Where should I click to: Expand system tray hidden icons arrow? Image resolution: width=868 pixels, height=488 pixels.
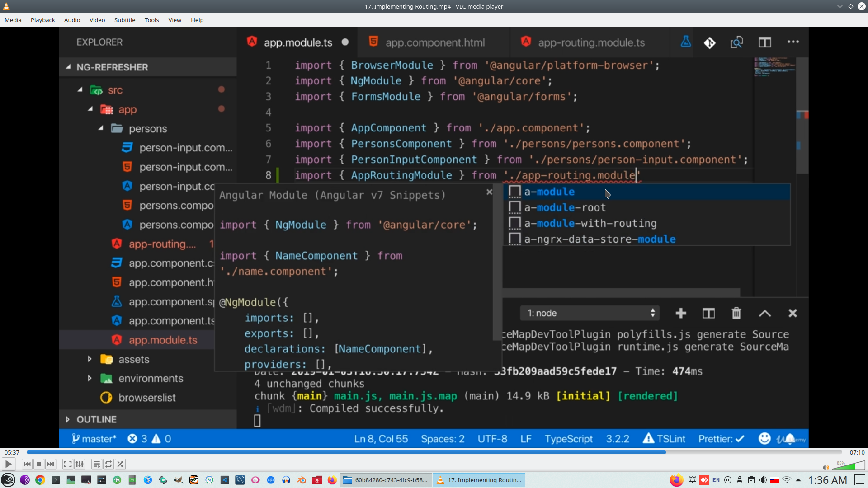click(798, 480)
